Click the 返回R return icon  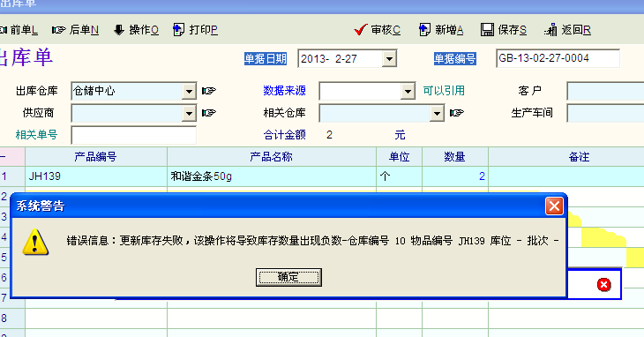(x=550, y=30)
